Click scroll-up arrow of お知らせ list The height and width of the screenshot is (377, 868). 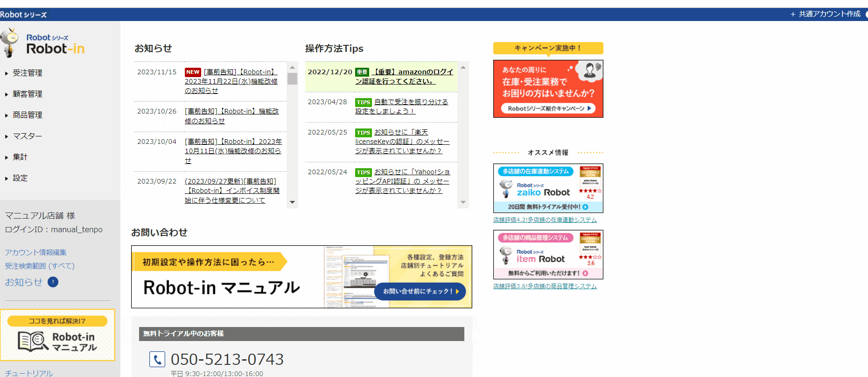pos(293,67)
